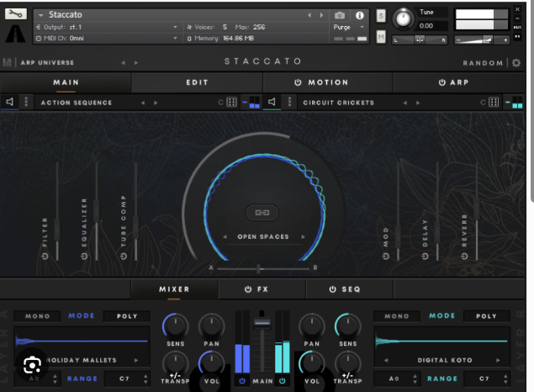The width and height of the screenshot is (534, 392).
Task: Open the Circuit Crickets grid browser icon
Action: 494,102
